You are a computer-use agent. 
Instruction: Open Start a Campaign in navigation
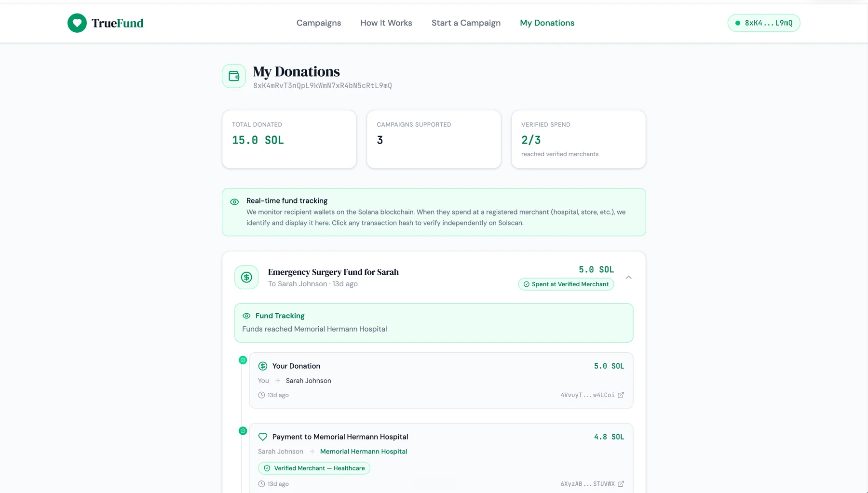pyautogui.click(x=466, y=23)
